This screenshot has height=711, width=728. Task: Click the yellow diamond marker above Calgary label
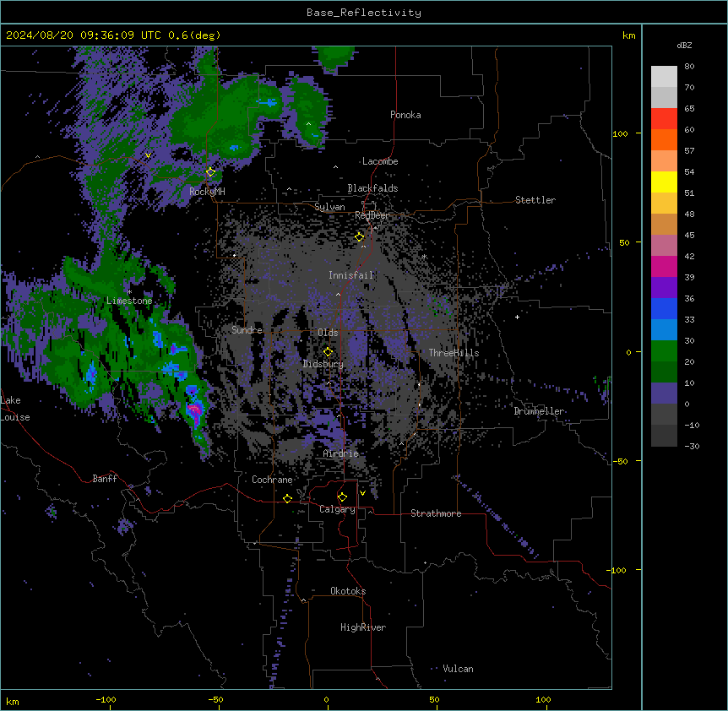tap(342, 497)
